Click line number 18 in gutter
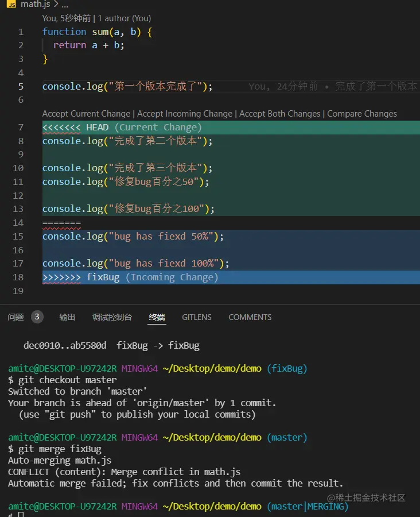 tap(18, 277)
